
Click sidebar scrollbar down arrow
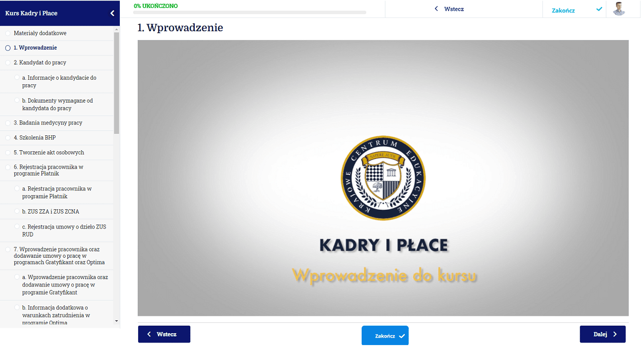[x=116, y=321]
